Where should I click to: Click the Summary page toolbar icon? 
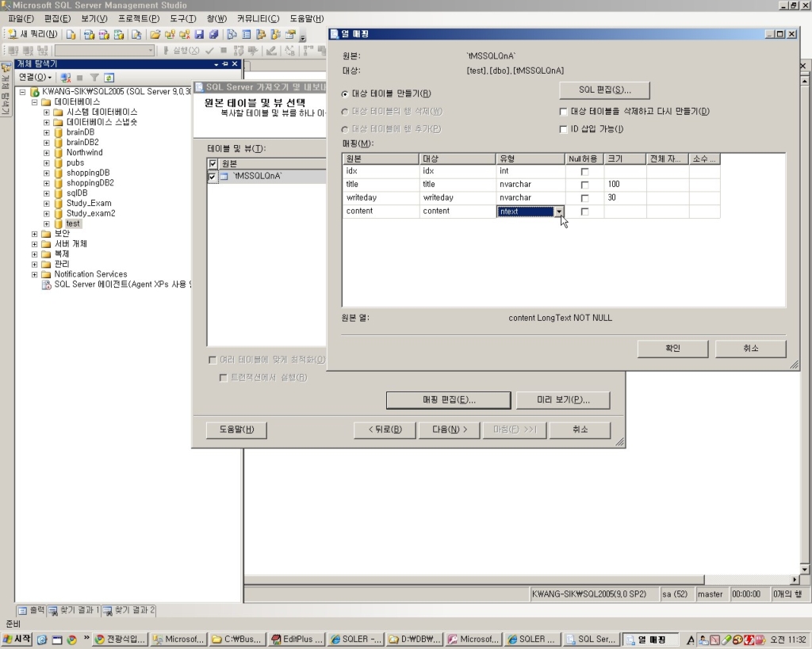(x=247, y=35)
